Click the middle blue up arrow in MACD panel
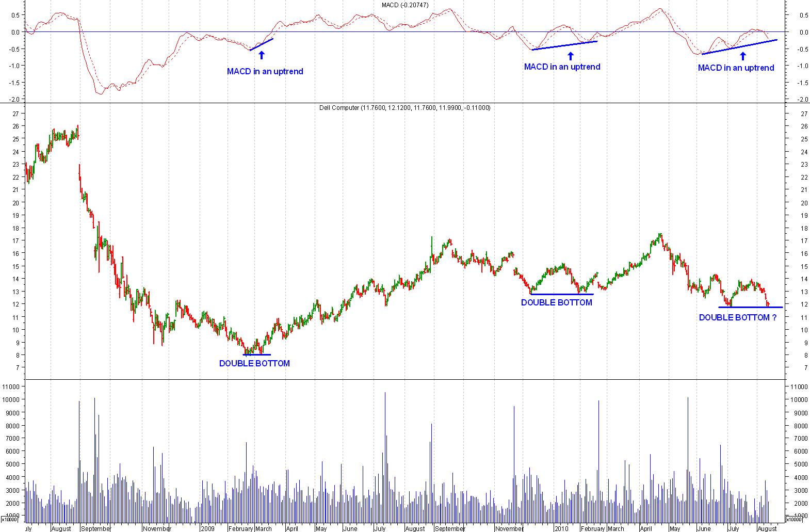The image size is (810, 532). [x=571, y=56]
